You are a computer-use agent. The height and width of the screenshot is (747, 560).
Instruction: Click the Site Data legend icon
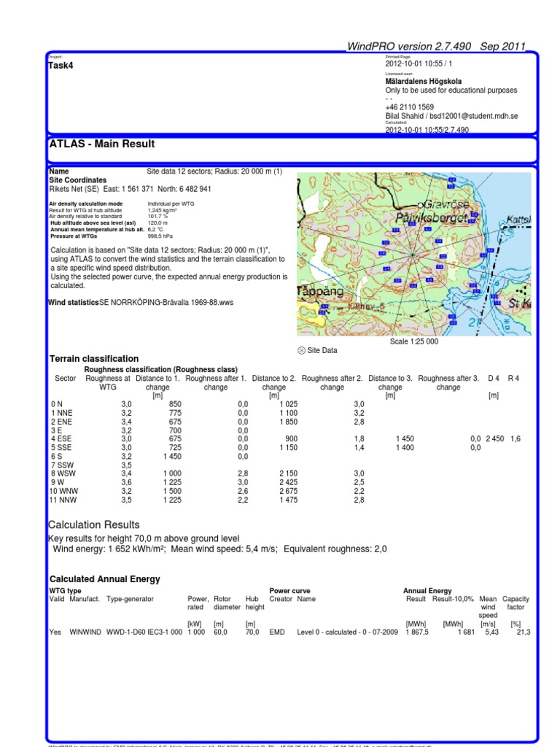click(302, 350)
